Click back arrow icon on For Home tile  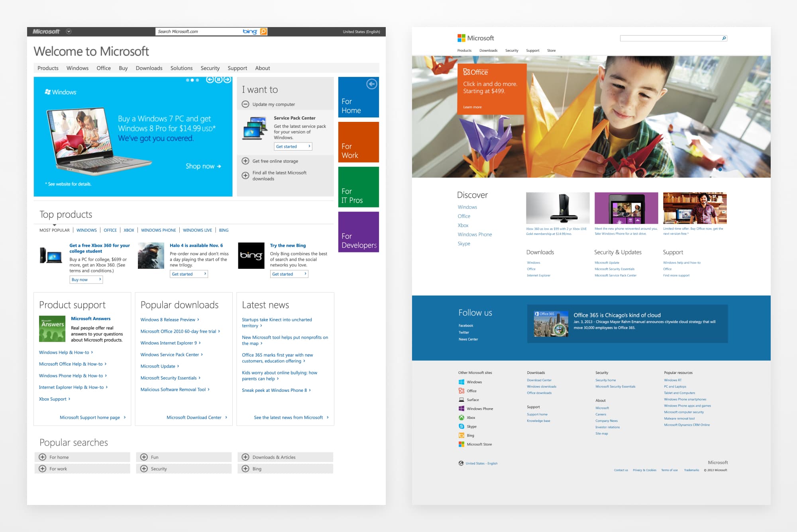pos(371,84)
